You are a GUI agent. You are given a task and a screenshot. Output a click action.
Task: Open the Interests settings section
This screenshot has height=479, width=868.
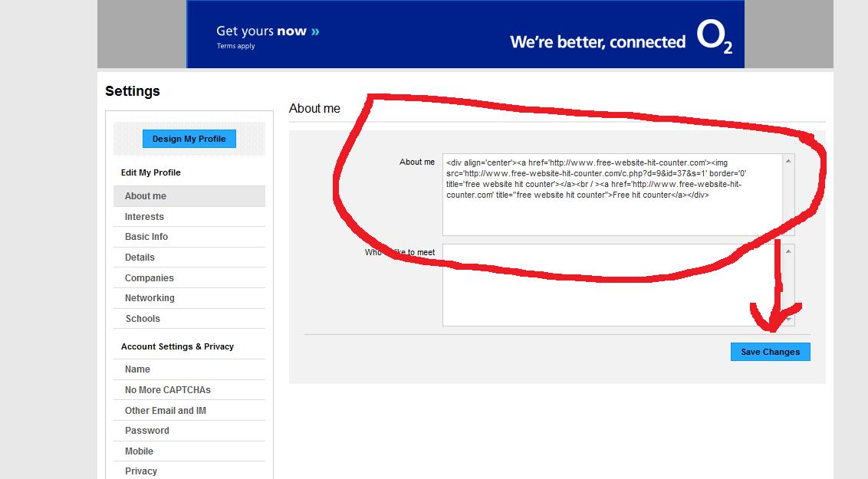(189, 217)
